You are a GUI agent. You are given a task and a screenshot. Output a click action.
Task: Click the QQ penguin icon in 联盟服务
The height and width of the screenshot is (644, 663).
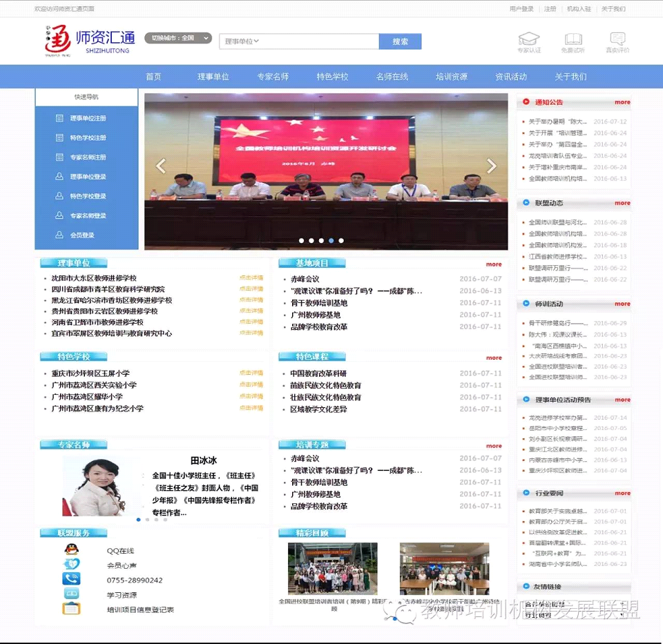71,549
